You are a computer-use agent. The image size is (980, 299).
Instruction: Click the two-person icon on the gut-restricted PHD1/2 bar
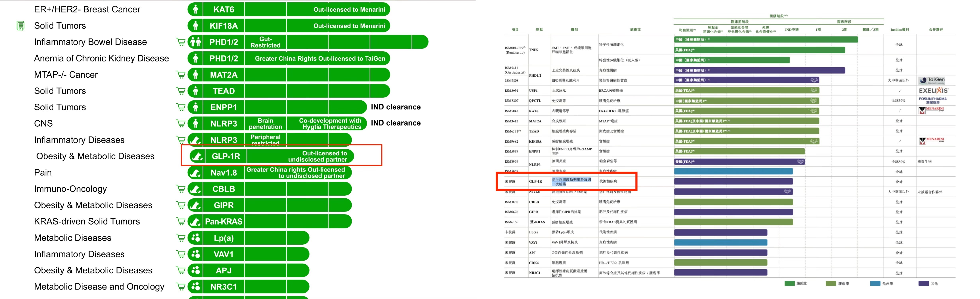pos(196,42)
